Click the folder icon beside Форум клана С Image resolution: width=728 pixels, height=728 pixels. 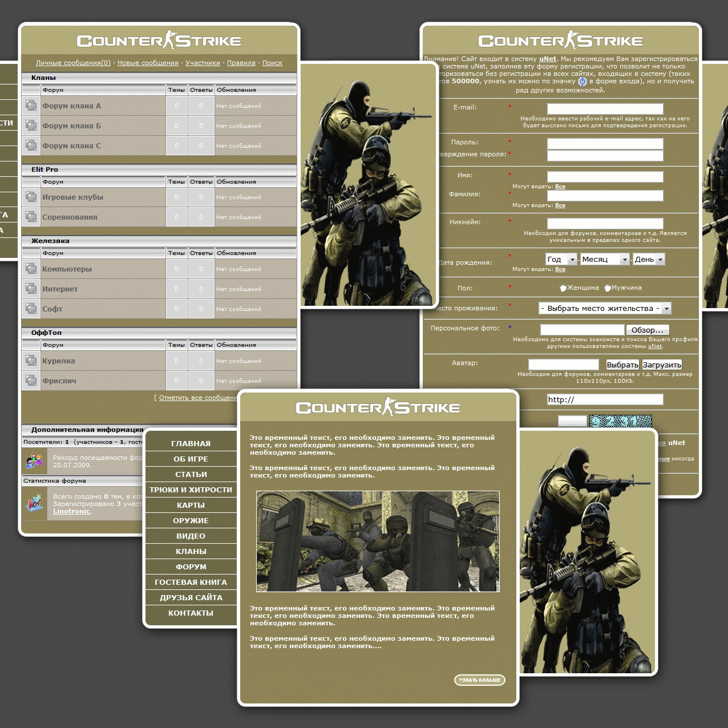(x=31, y=145)
